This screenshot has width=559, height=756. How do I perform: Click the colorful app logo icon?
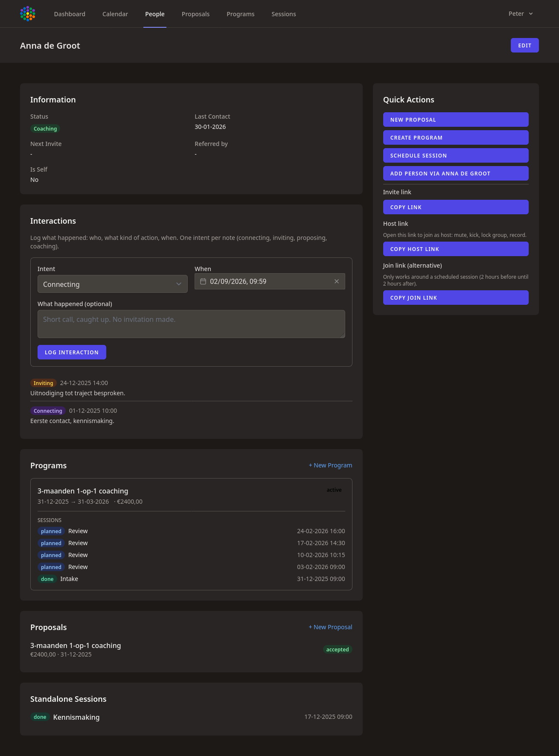[x=28, y=14]
